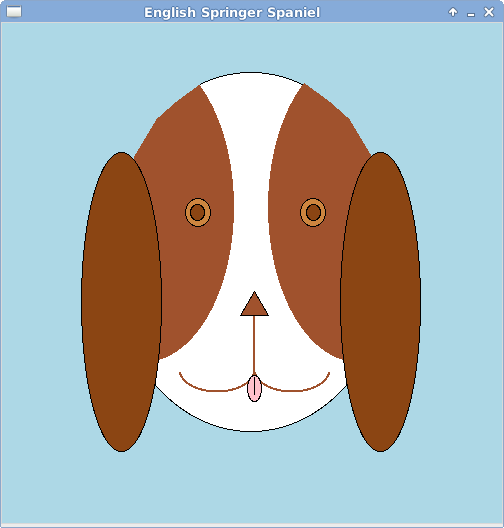Open the window menu icon in titlebar
Image resolution: width=504 pixels, height=528 pixels.
click(x=14, y=12)
